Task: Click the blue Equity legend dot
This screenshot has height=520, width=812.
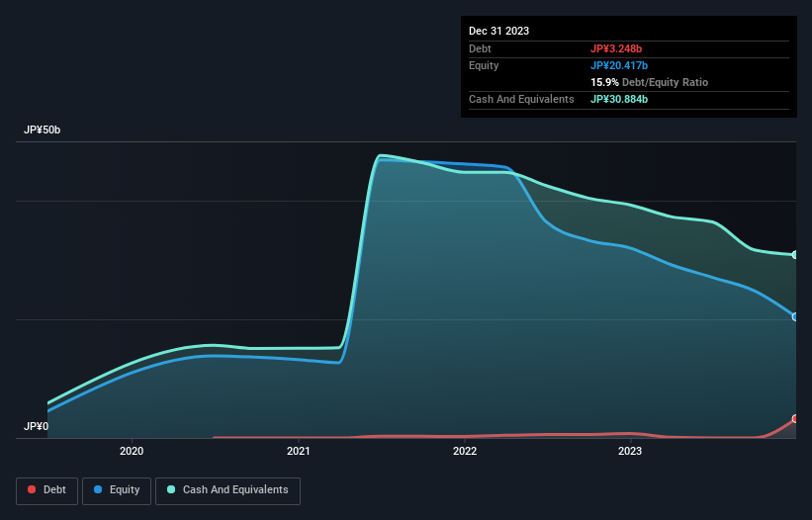Action: pos(97,489)
